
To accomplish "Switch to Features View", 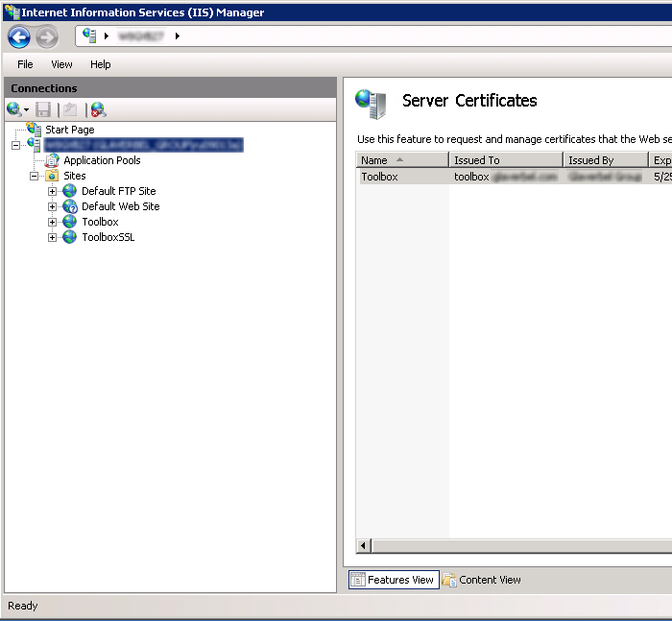I will (x=394, y=580).
